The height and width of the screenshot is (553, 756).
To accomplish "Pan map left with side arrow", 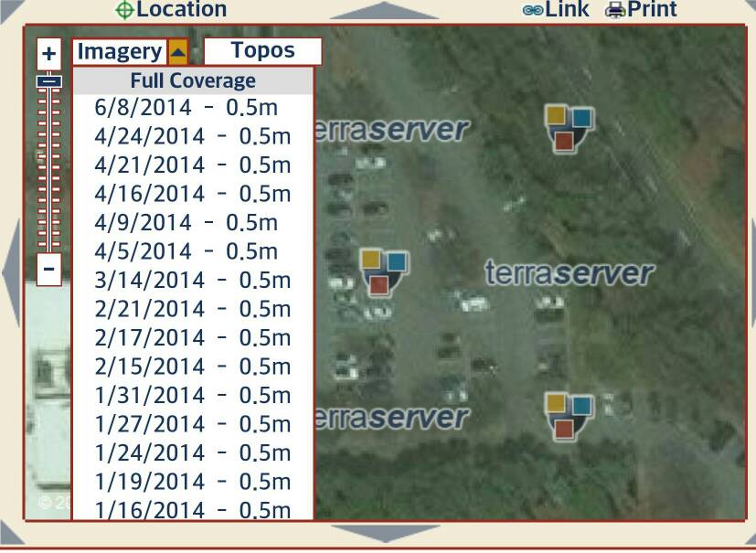I will coord(10,272).
